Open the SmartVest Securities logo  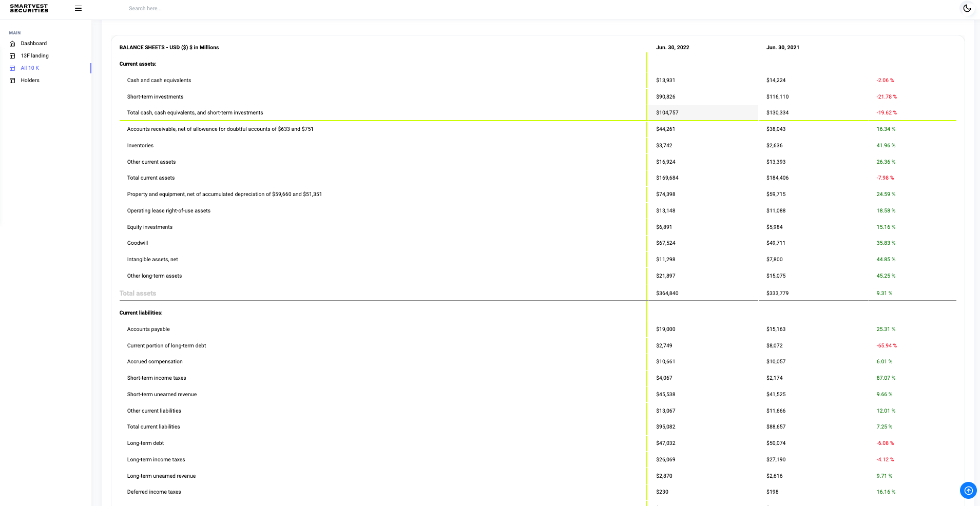(x=29, y=8)
